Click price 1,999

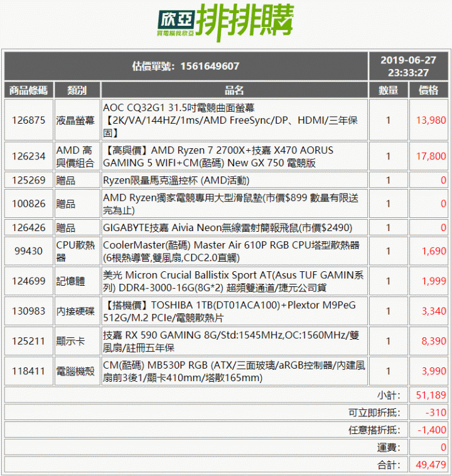point(434,281)
